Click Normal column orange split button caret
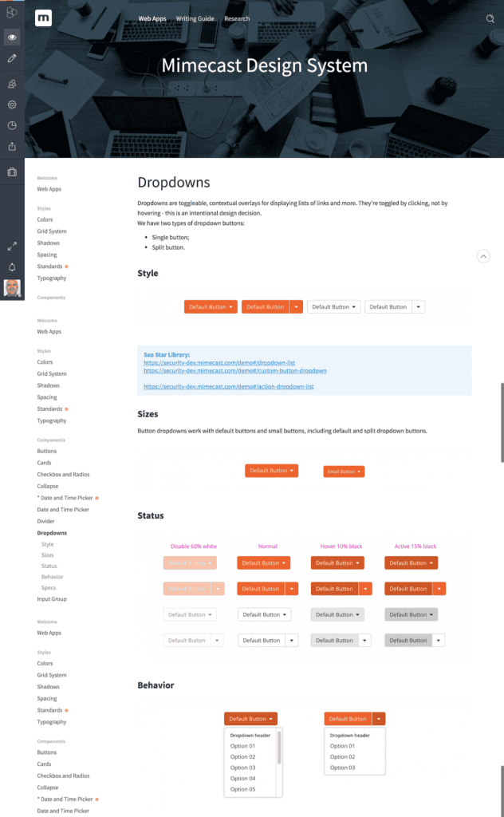The image size is (504, 817). point(292,589)
